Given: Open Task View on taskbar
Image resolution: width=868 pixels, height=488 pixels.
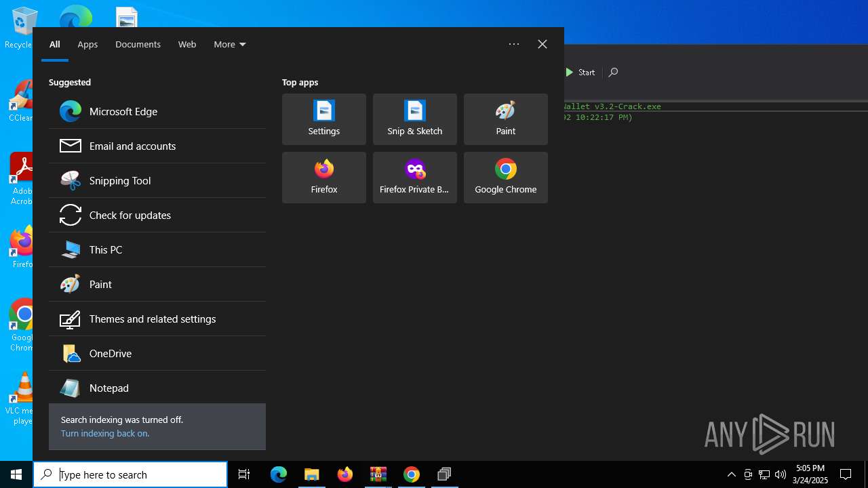Looking at the screenshot, I should tap(244, 474).
